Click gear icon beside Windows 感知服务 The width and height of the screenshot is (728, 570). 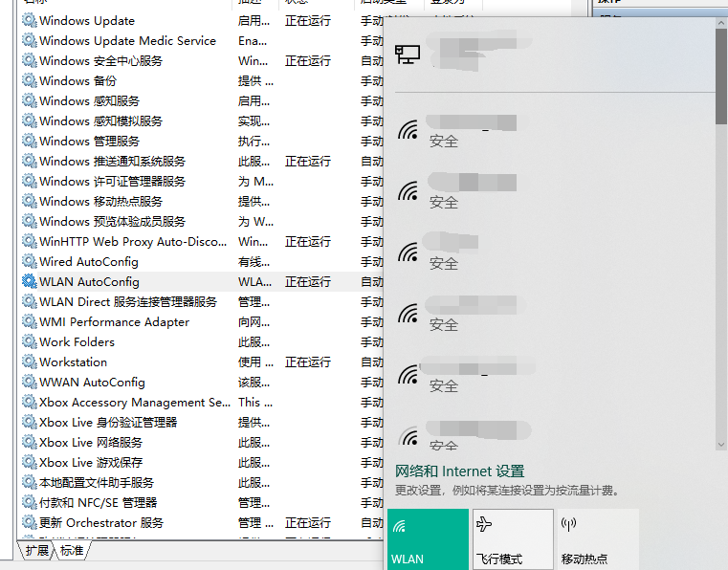(30, 100)
